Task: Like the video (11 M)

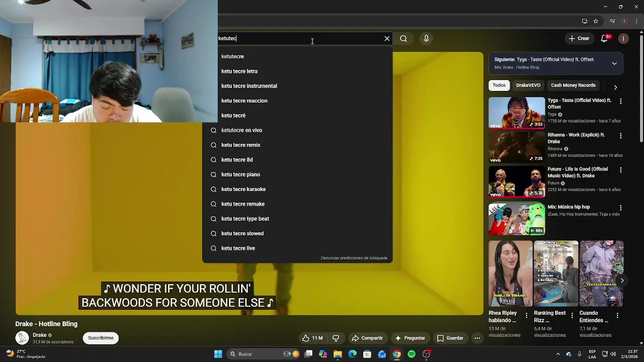Action: pos(312,338)
